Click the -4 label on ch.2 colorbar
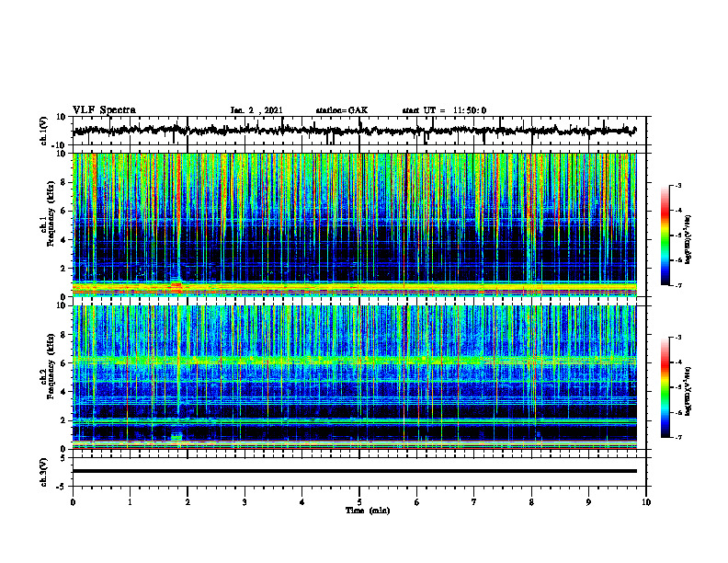Image resolution: width=728 pixels, height=563 pixels. click(677, 362)
